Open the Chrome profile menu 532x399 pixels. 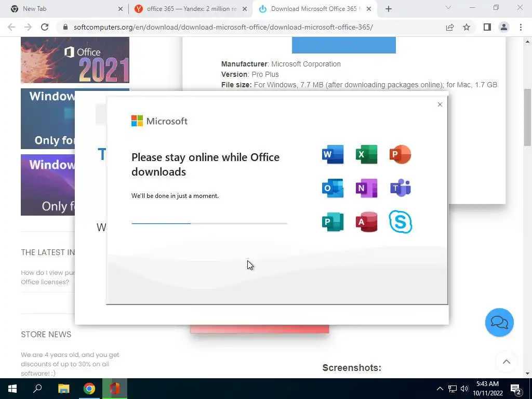pyautogui.click(x=504, y=27)
